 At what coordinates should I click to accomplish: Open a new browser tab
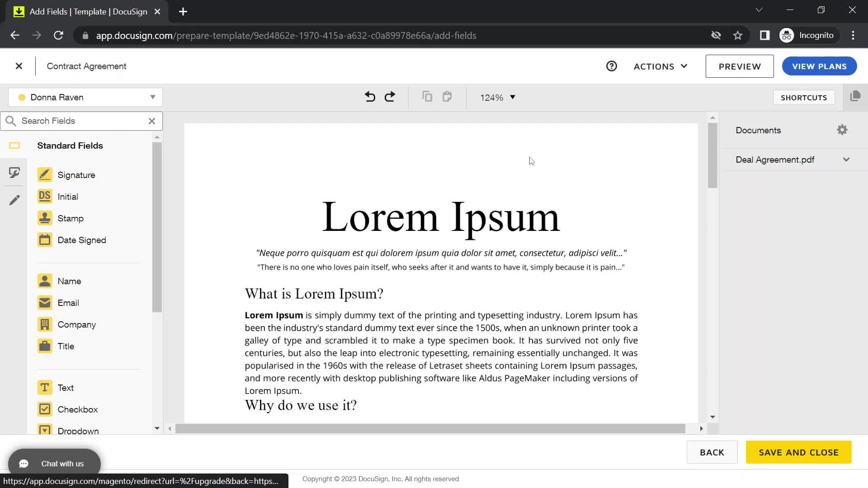point(183,12)
